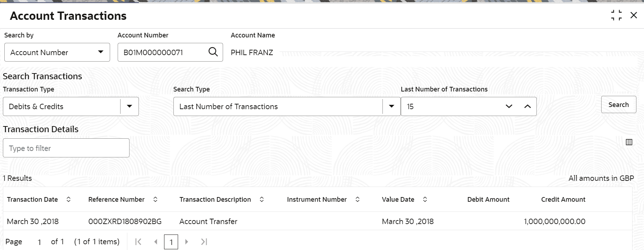This screenshot has width=644, height=250.
Task: Focus the Type to filter field
Action: pos(66,148)
